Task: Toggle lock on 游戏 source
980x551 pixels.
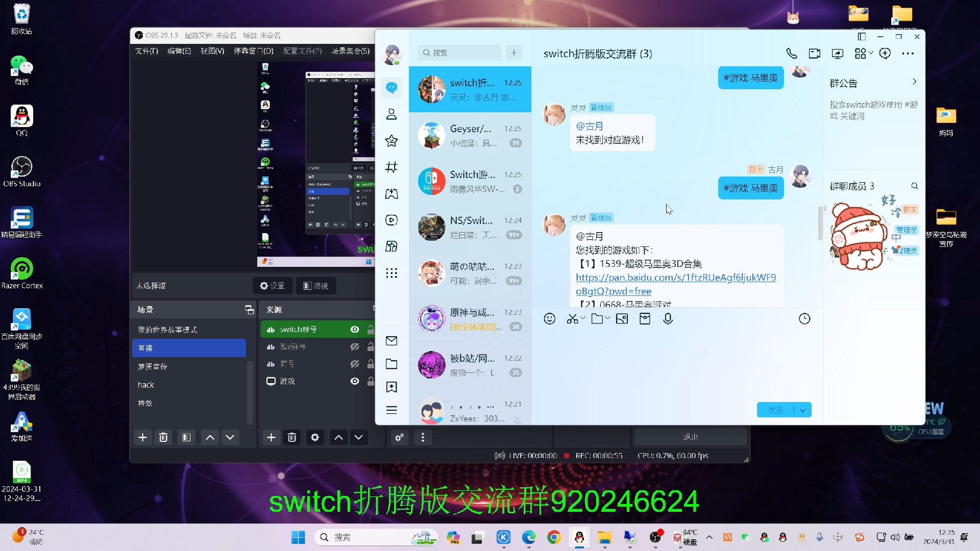Action: point(371,381)
